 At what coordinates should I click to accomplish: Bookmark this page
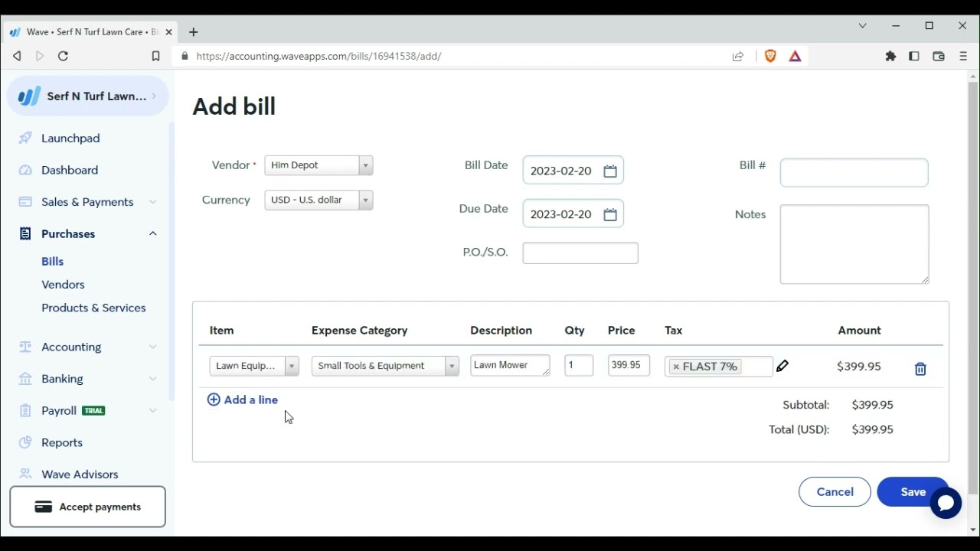tap(155, 56)
